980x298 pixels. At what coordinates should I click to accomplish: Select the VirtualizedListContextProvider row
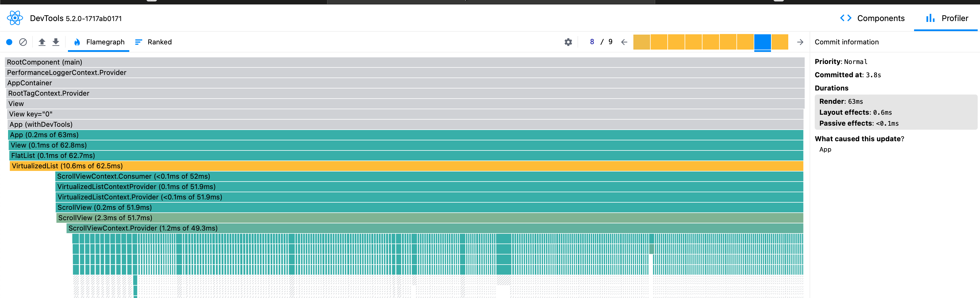(430, 186)
